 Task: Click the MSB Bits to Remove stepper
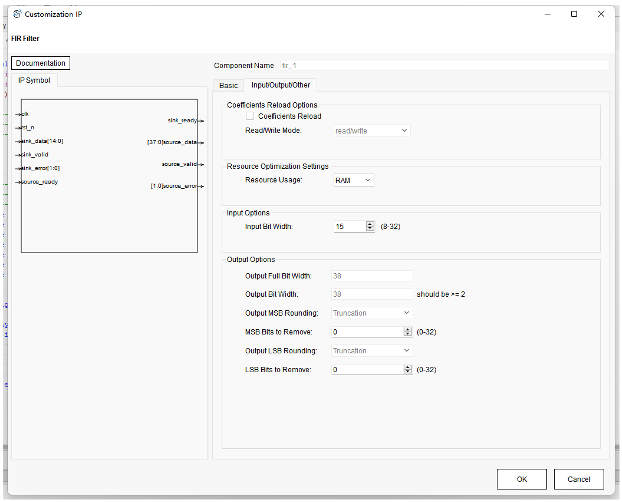pos(407,332)
